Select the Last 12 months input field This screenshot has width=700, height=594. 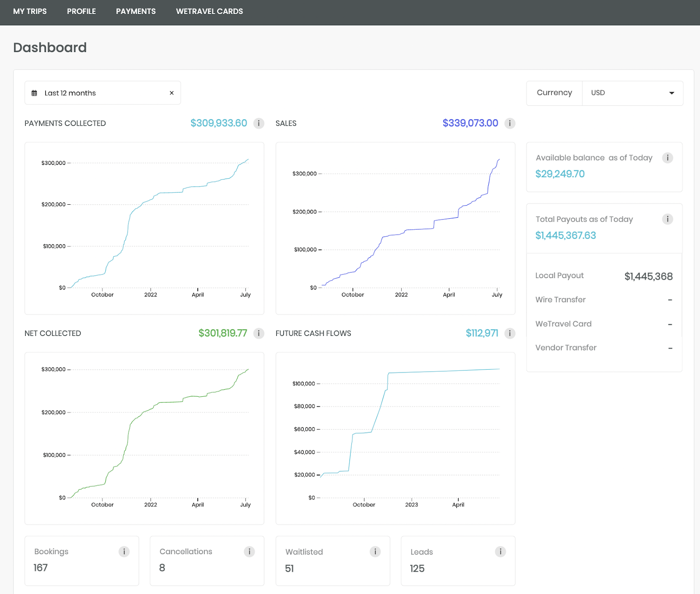87,93
